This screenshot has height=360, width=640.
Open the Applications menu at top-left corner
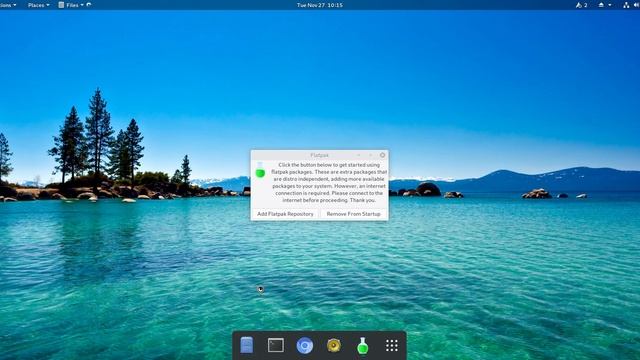[x=7, y=5]
